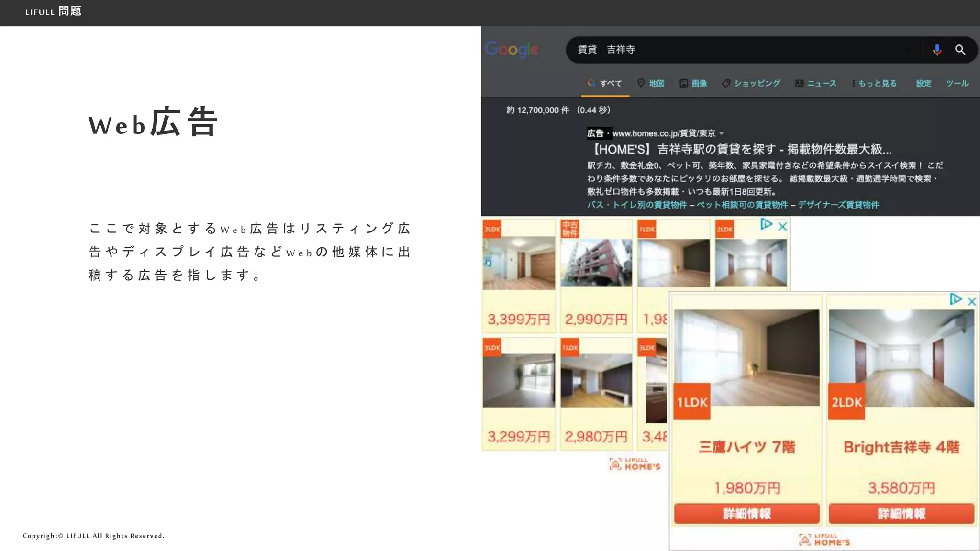Click 詳細情報 button for 三鷹ハイツ 7階
980x551 pixels.
tap(746, 514)
